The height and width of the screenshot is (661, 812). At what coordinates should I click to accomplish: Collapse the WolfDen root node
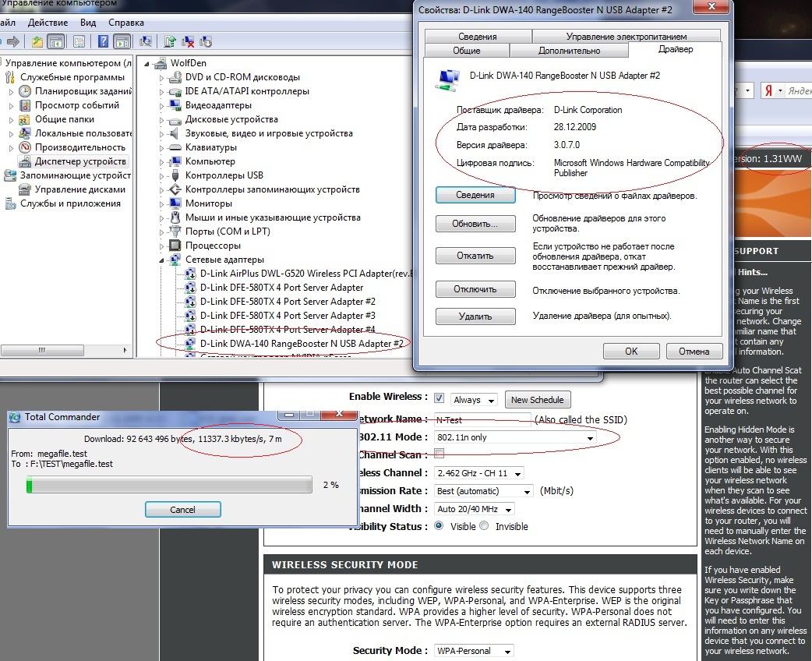[x=147, y=64]
